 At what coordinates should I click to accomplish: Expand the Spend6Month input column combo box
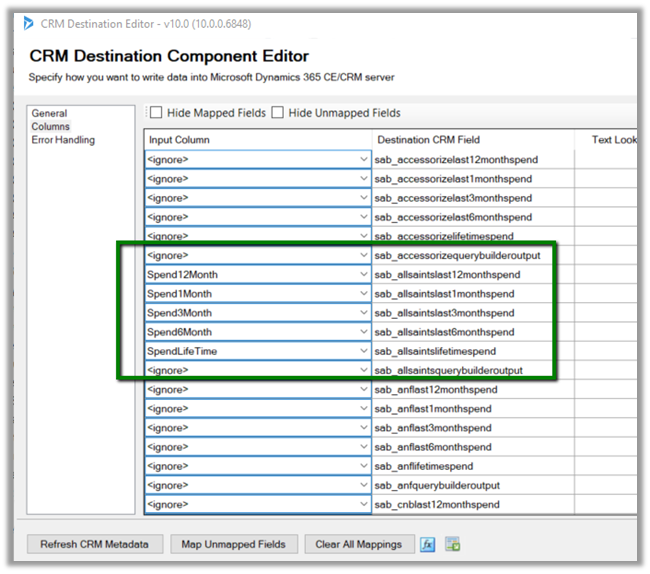click(363, 332)
